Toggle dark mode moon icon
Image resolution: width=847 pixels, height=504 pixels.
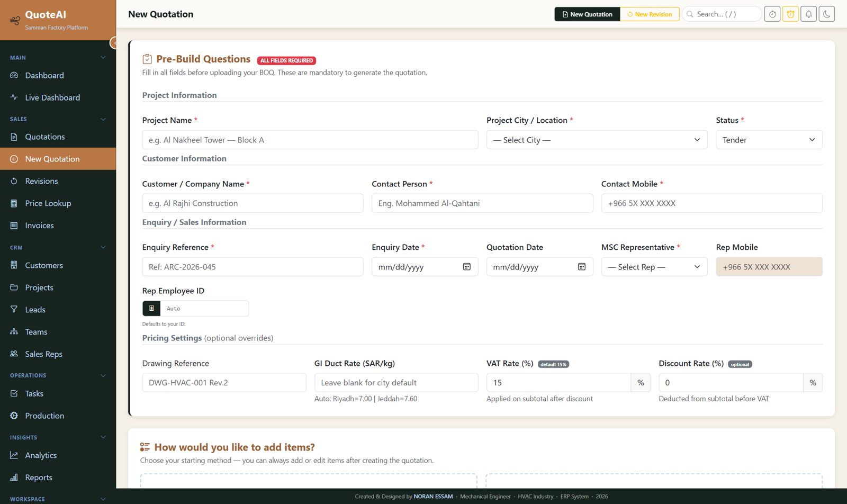point(827,14)
